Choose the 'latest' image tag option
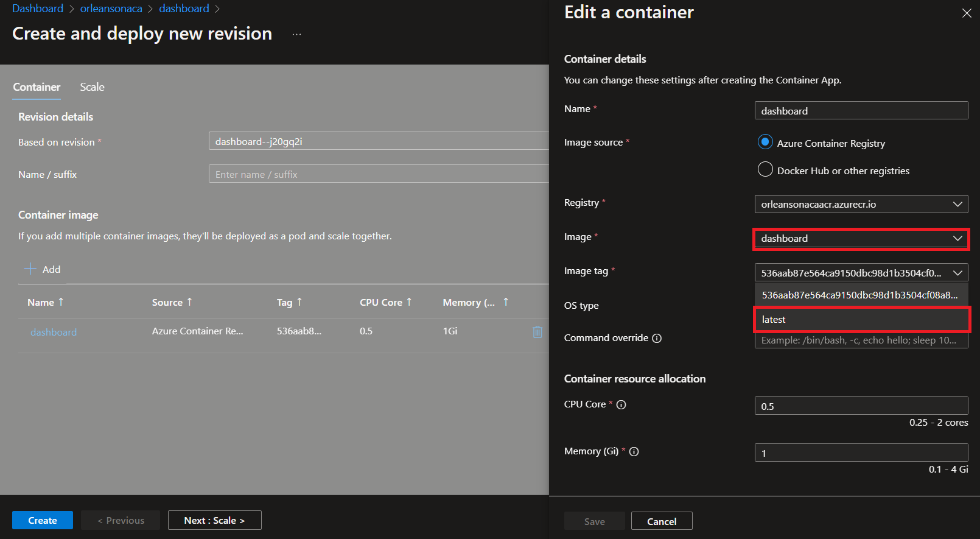 click(x=861, y=319)
